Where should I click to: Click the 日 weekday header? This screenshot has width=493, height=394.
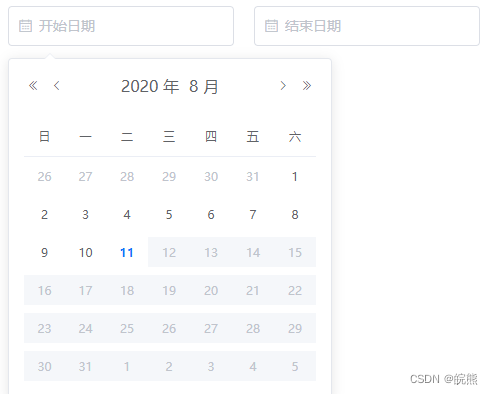[x=44, y=137]
